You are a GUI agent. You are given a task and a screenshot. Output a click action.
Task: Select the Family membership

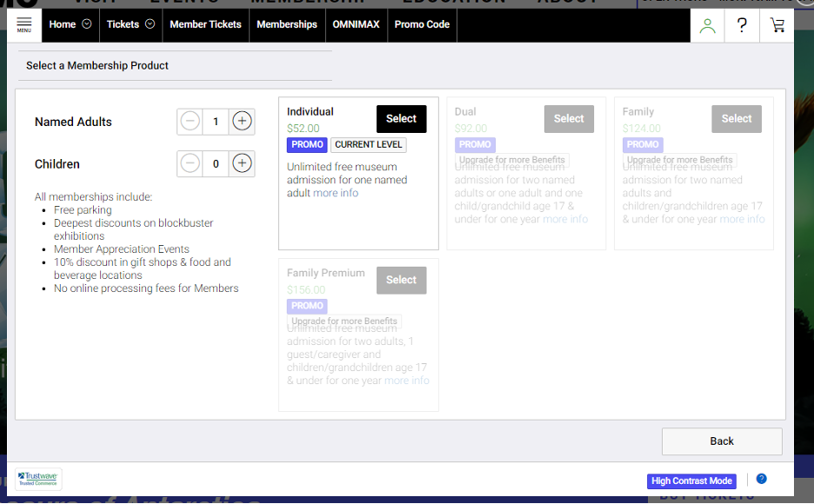tap(737, 119)
